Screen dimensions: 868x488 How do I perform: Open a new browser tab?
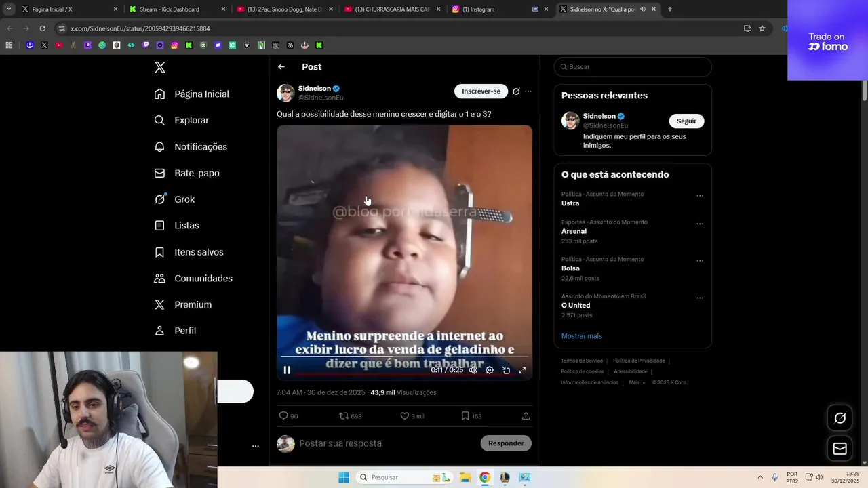[670, 9]
